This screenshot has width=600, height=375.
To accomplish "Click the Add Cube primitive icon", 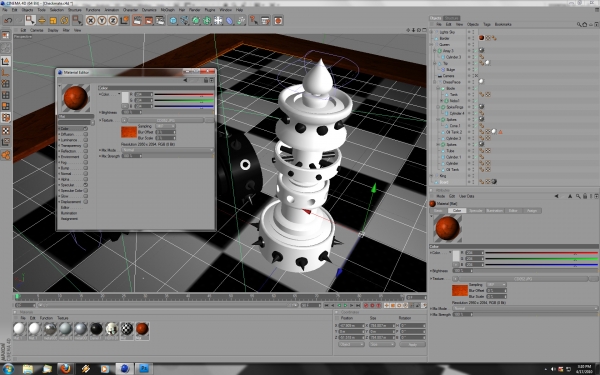I will tap(173, 20).
